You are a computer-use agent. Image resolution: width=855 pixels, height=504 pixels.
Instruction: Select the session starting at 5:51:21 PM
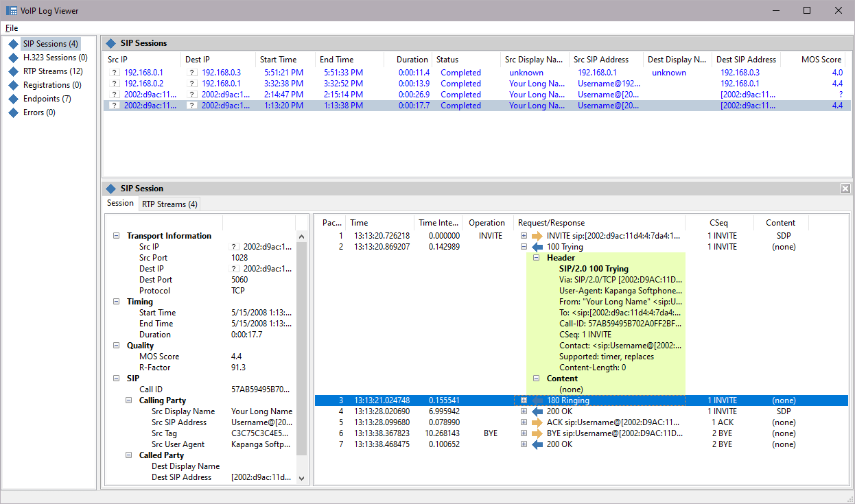(x=477, y=73)
